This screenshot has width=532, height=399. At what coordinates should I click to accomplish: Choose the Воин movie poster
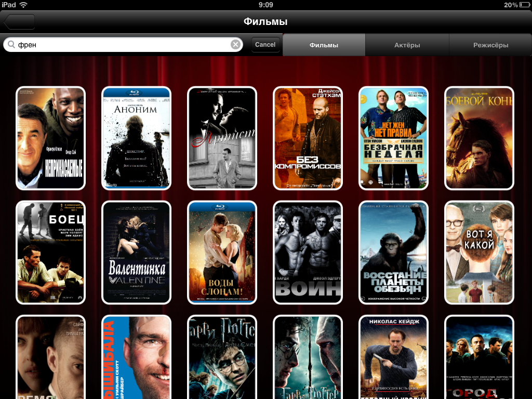point(308,252)
